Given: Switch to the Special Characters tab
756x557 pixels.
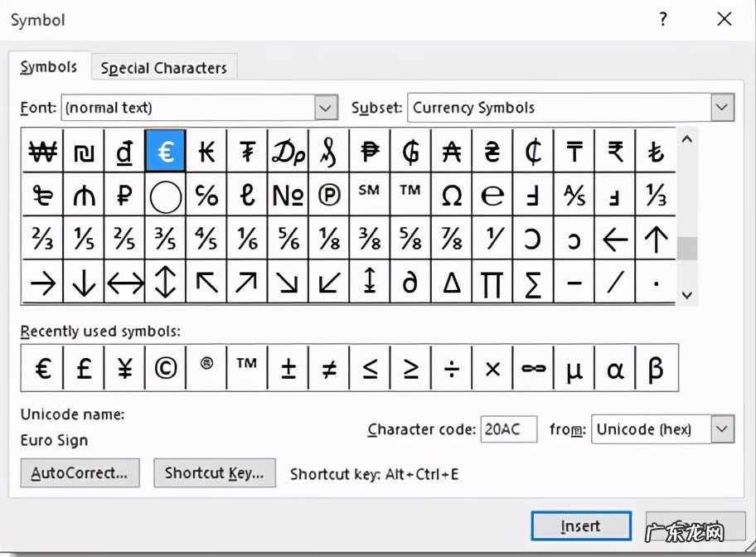Looking at the screenshot, I should 163,68.
